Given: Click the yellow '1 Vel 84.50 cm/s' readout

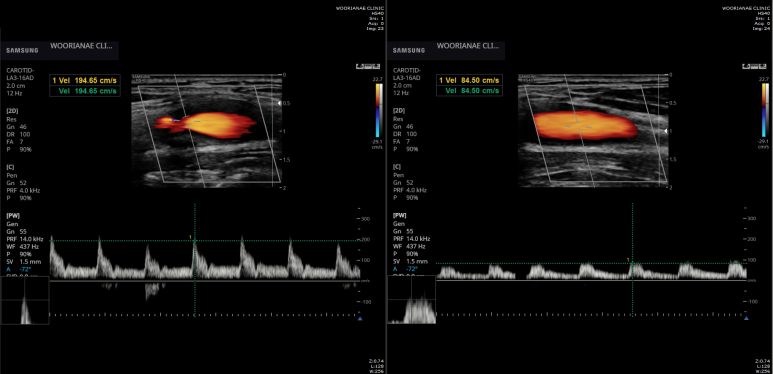Looking at the screenshot, I should [x=469, y=80].
